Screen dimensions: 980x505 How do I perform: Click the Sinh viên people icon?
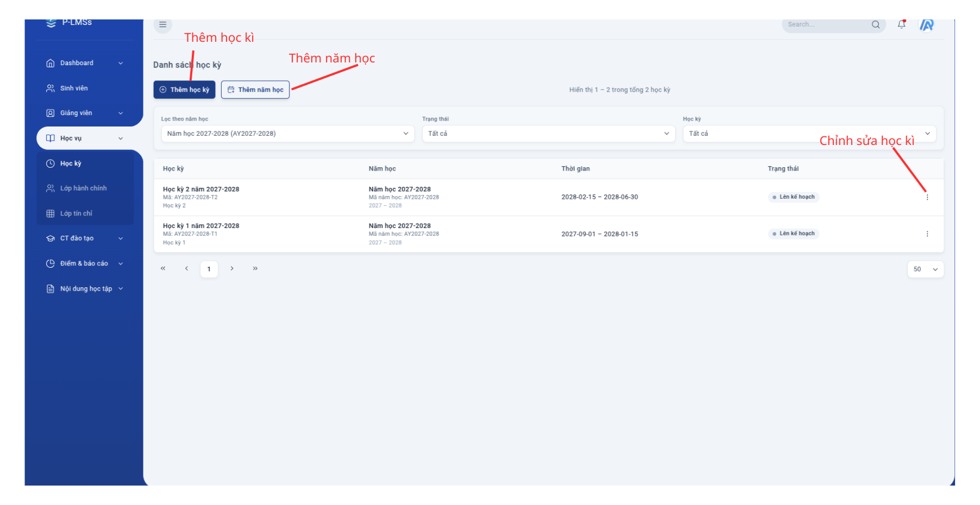(51, 88)
